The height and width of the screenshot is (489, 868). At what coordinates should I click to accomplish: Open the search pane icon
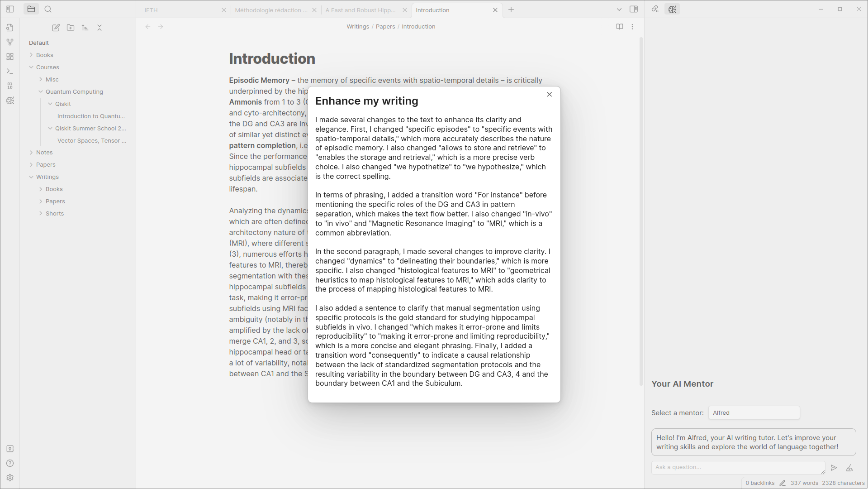pyautogui.click(x=48, y=9)
